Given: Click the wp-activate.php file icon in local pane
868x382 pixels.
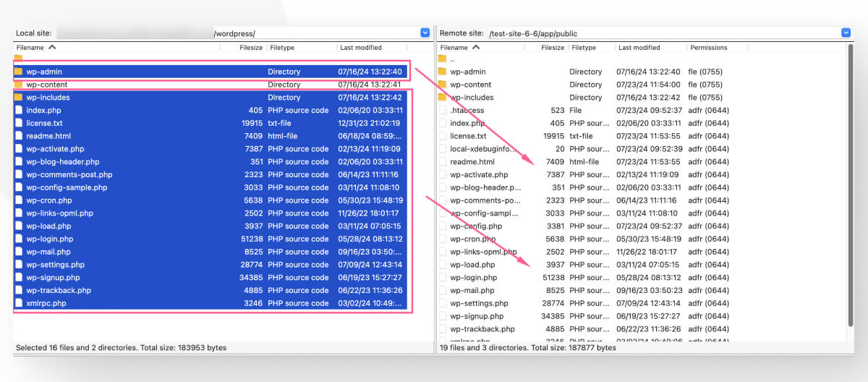Looking at the screenshot, I should (19, 149).
